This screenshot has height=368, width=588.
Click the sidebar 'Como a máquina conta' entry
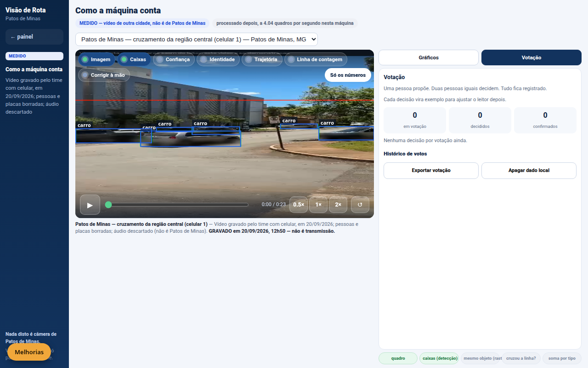[34, 69]
